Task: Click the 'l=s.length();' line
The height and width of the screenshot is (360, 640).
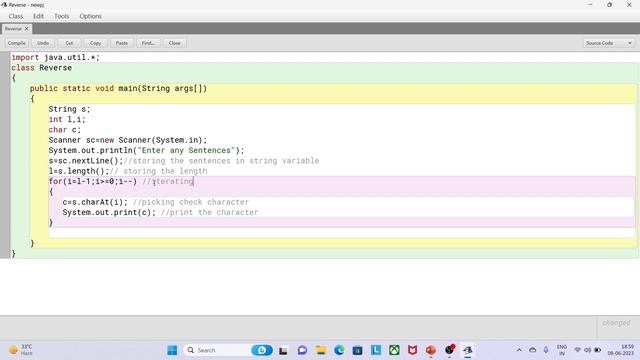Action: [79, 171]
